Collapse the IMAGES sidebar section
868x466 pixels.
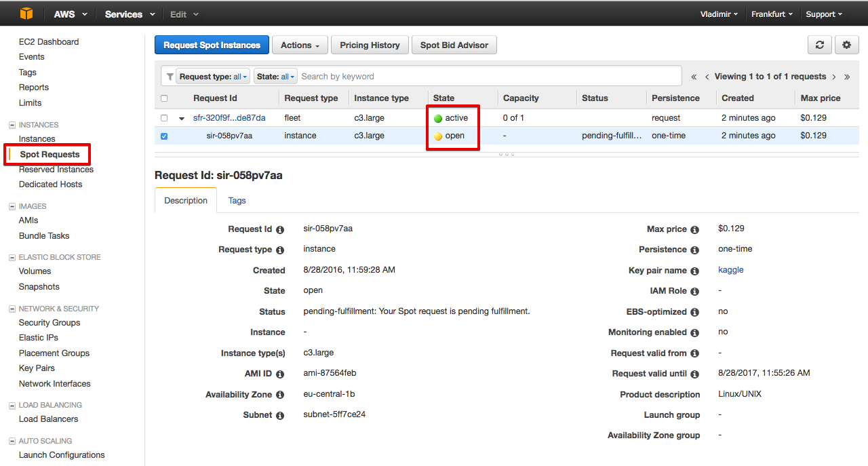coord(12,207)
